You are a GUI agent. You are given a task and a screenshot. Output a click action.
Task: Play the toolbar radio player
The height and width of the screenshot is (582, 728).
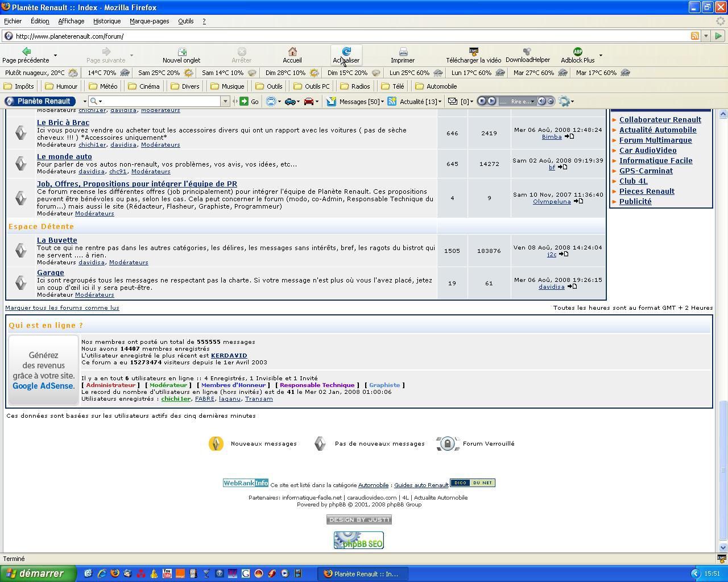click(x=492, y=101)
